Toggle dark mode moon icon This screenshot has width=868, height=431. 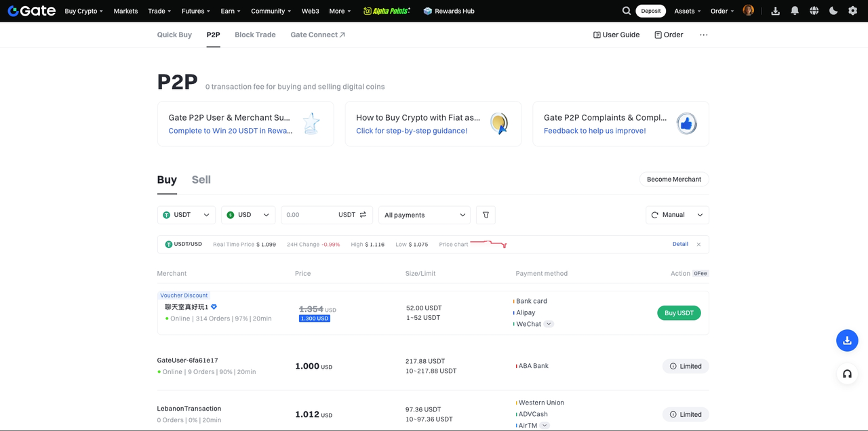pos(833,11)
